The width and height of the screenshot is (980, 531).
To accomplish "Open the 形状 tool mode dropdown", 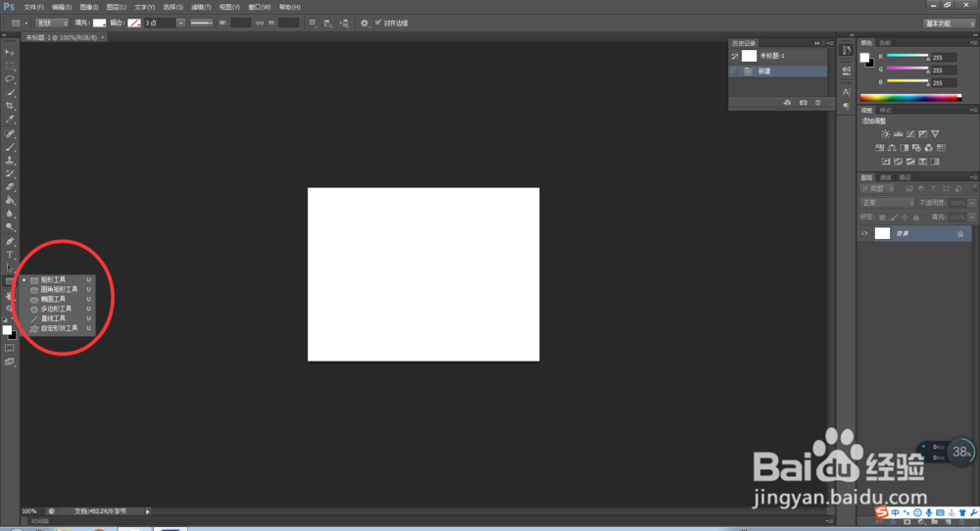I will 52,24.
